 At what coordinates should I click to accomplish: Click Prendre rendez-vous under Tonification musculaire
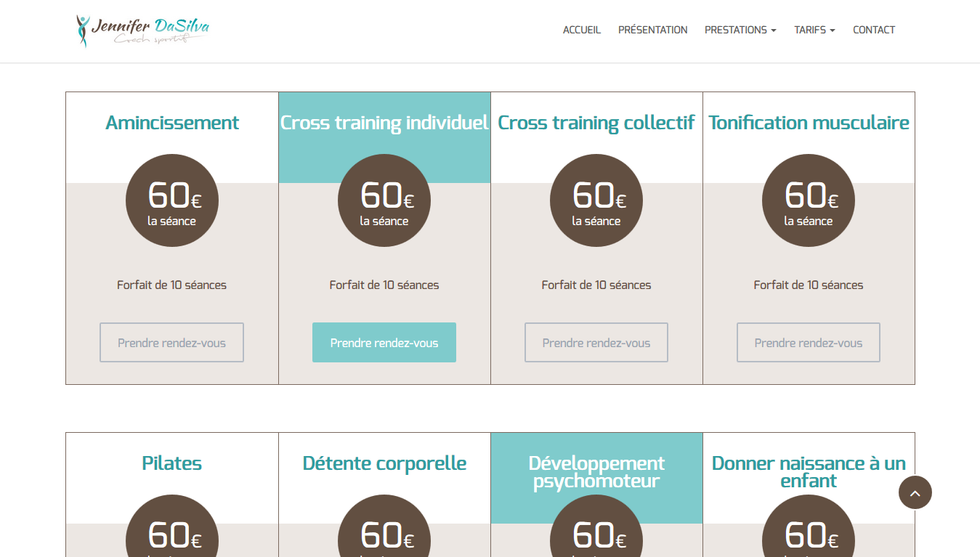tap(808, 343)
